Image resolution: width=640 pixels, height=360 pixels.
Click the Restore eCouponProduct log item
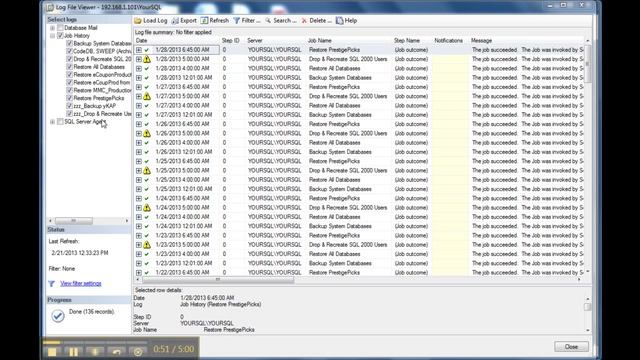tap(102, 75)
